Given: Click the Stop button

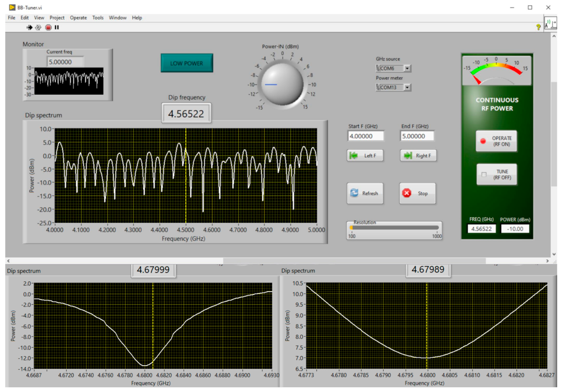Looking at the screenshot, I should (x=418, y=193).
